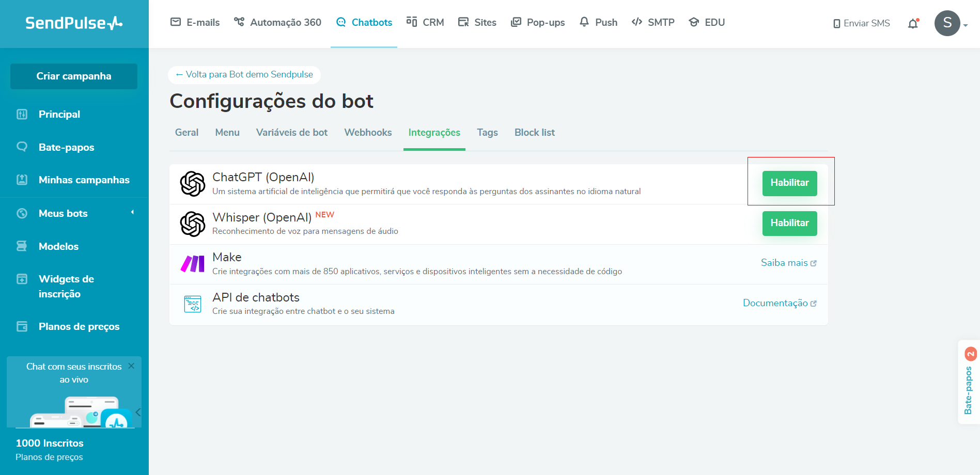This screenshot has width=980, height=475.
Task: Click the Whisper (OpenAI) integration logo
Action: tap(192, 224)
